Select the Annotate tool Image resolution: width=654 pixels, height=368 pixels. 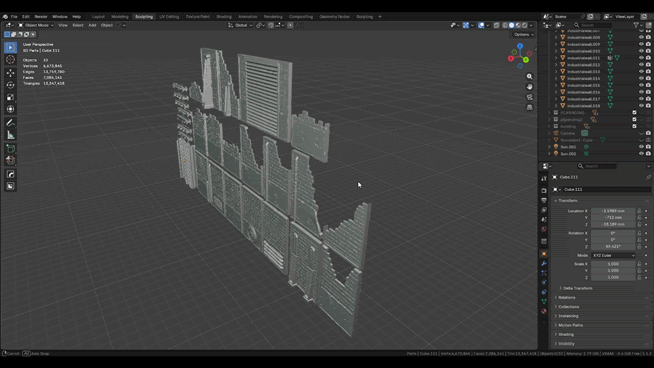click(10, 123)
